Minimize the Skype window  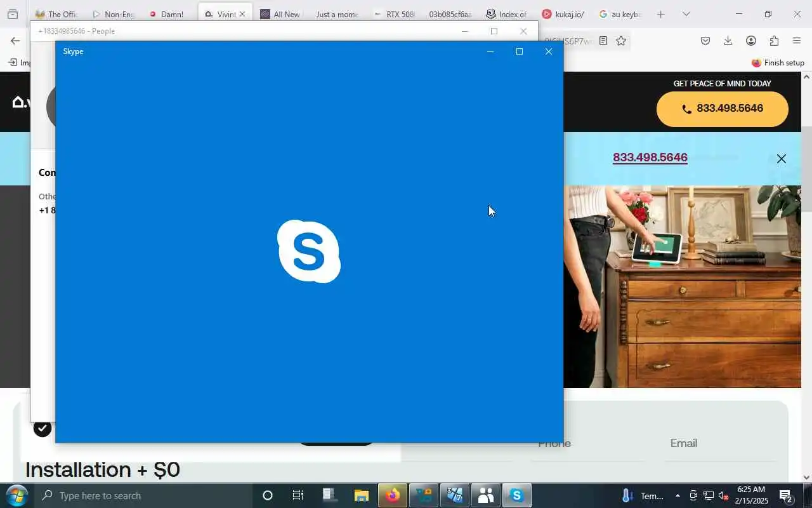click(490, 51)
